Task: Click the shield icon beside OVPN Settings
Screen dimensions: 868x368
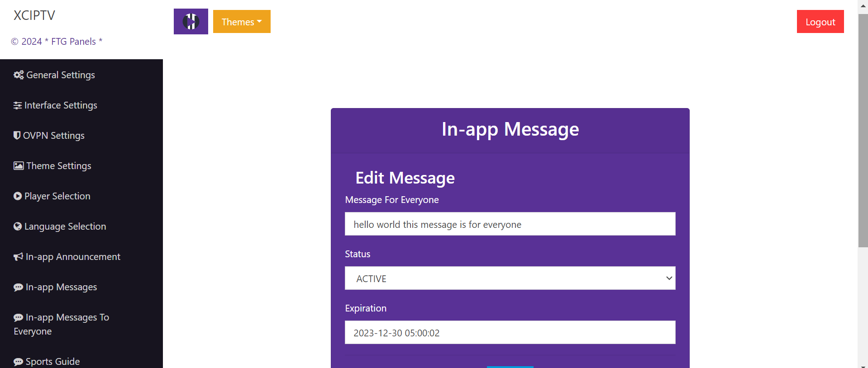Action: tap(17, 135)
